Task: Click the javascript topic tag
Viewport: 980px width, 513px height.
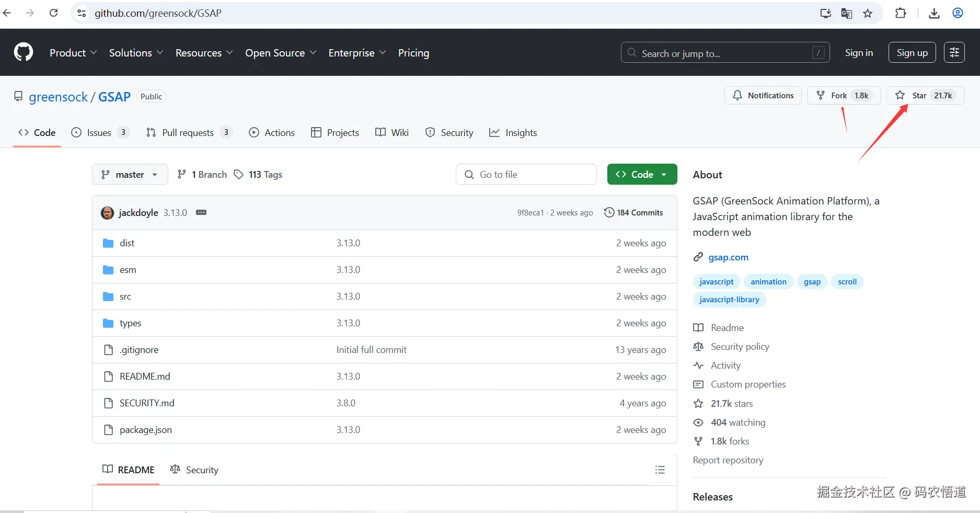Action: coord(716,282)
